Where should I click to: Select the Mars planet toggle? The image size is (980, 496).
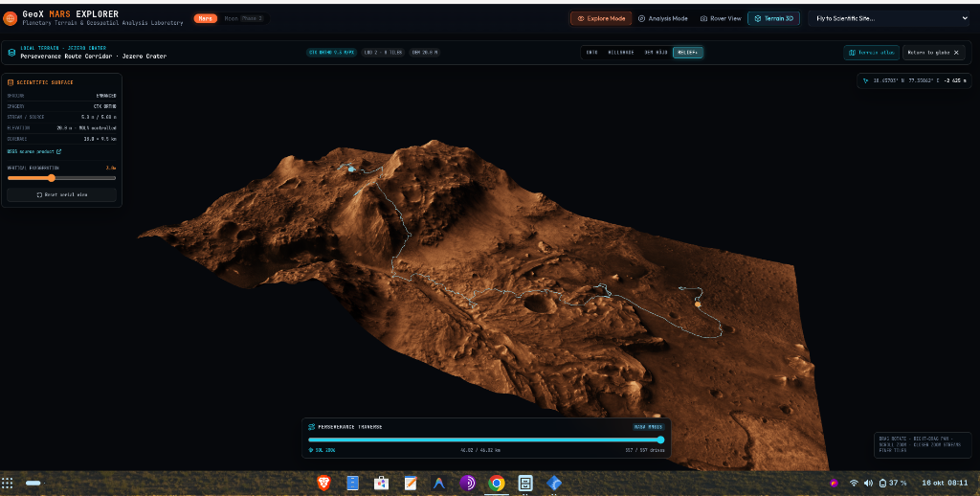[205, 19]
